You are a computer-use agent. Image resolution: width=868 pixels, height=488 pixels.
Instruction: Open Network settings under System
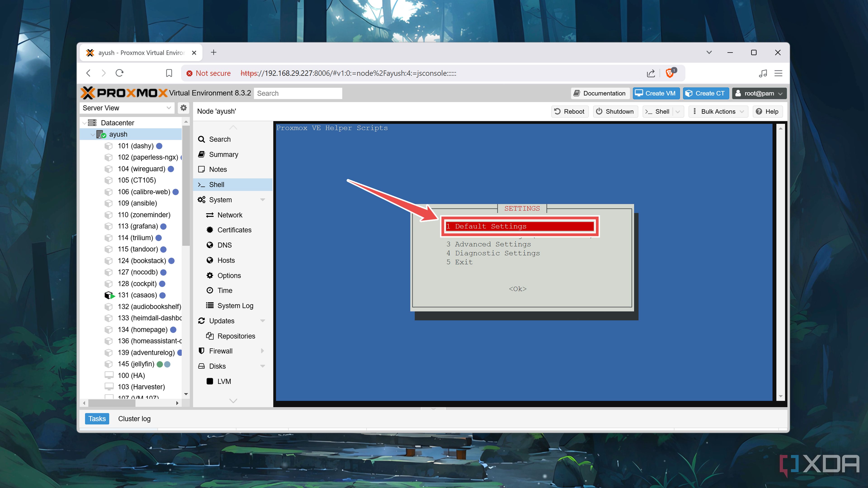click(230, 215)
